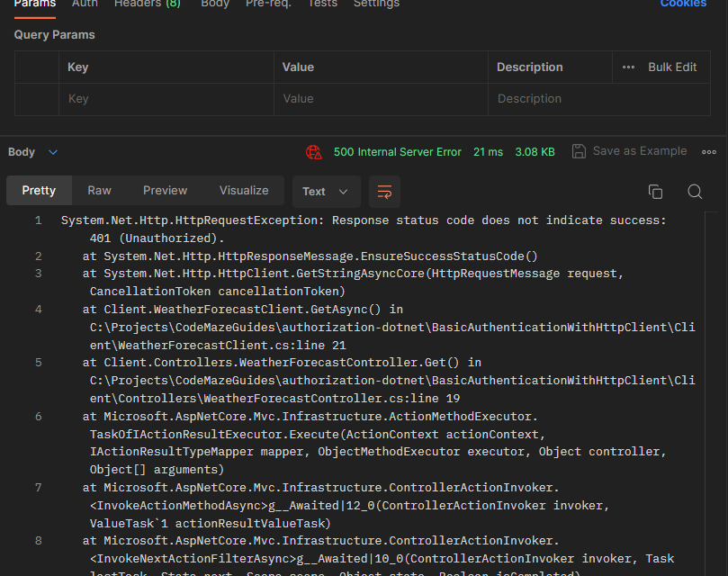
Task: Select the Pretty view tab
Action: 39,191
